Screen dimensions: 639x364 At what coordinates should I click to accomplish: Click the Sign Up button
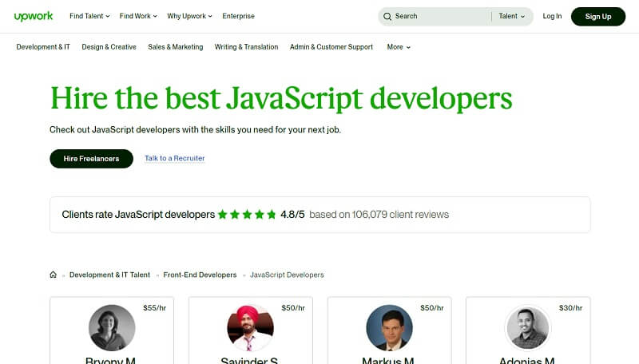[598, 16]
